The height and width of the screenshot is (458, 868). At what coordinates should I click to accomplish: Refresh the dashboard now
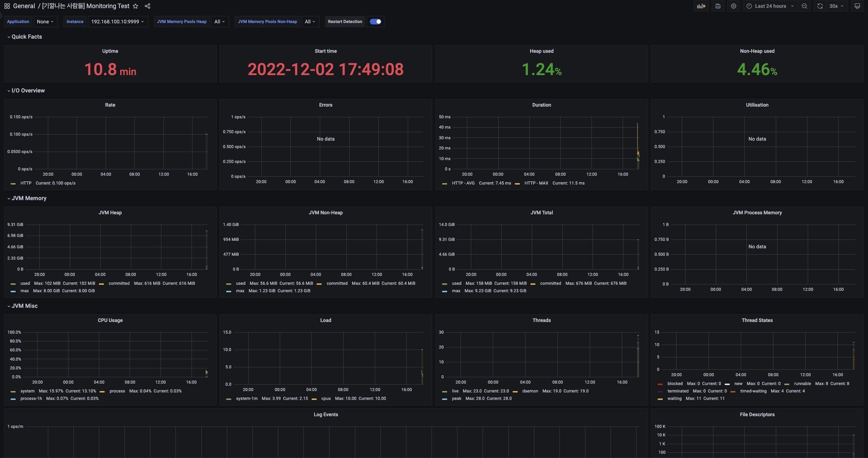coord(820,6)
